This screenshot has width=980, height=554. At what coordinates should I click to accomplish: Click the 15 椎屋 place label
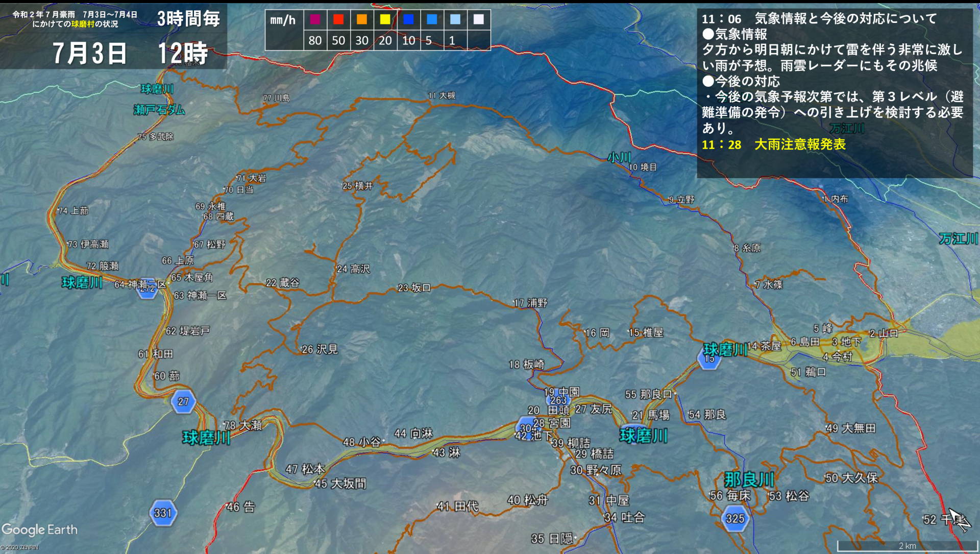pos(646,332)
